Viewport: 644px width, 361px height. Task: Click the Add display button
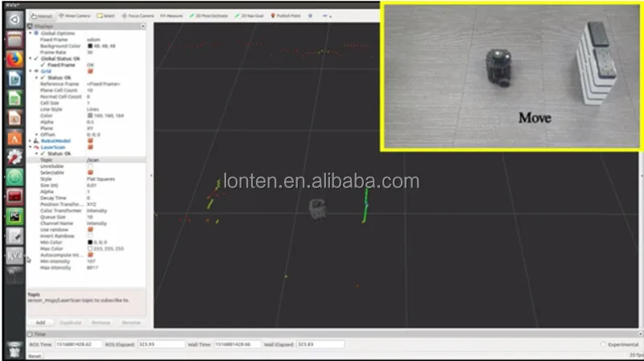click(40, 323)
